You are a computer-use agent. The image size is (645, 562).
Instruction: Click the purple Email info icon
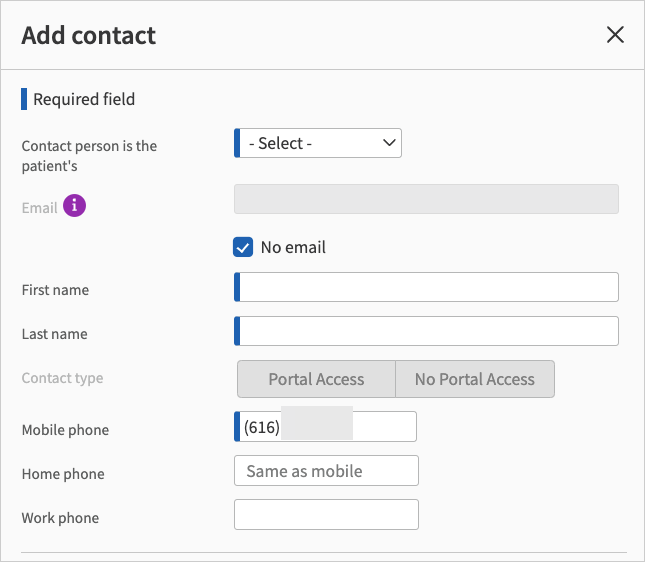[75, 206]
